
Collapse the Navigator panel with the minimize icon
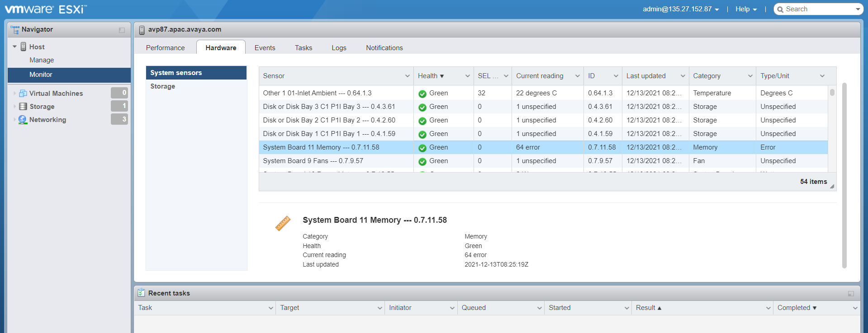[122, 30]
